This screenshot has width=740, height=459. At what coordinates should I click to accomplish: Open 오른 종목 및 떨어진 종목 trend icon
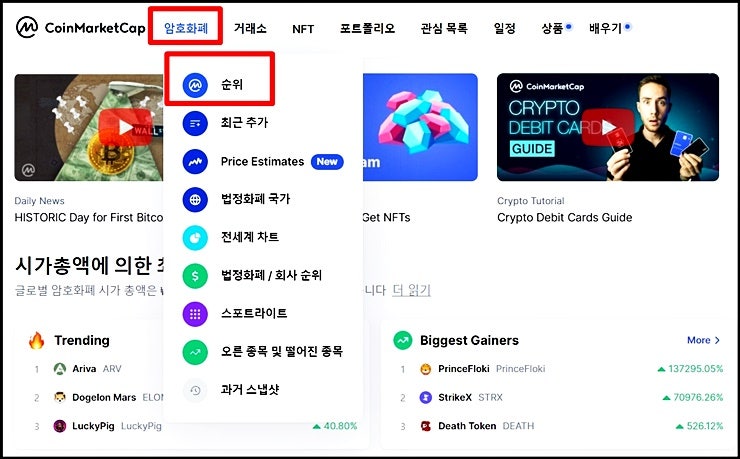coord(195,352)
